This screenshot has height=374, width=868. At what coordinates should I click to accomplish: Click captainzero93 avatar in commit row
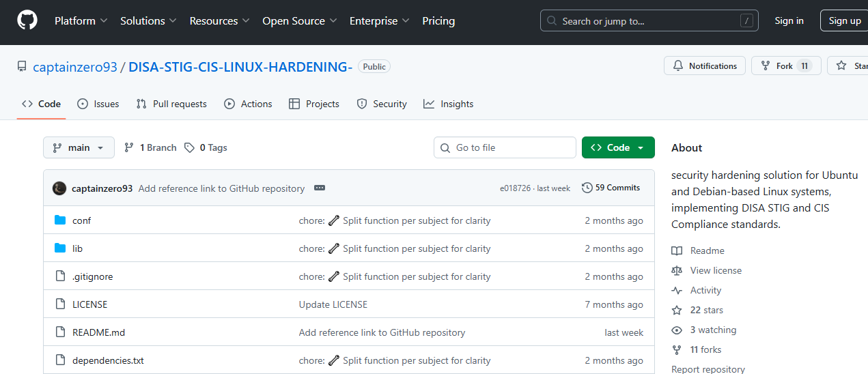tap(59, 188)
